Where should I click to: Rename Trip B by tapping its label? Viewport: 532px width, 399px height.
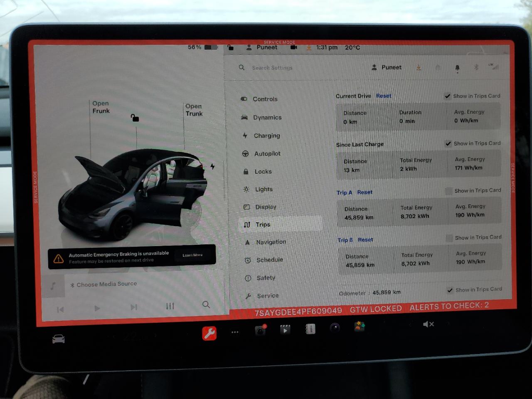click(345, 240)
